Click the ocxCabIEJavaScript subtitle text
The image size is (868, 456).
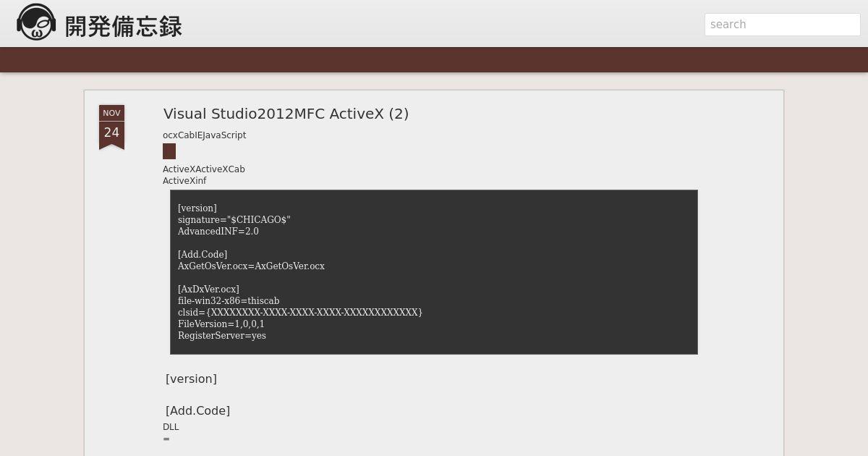(x=205, y=135)
